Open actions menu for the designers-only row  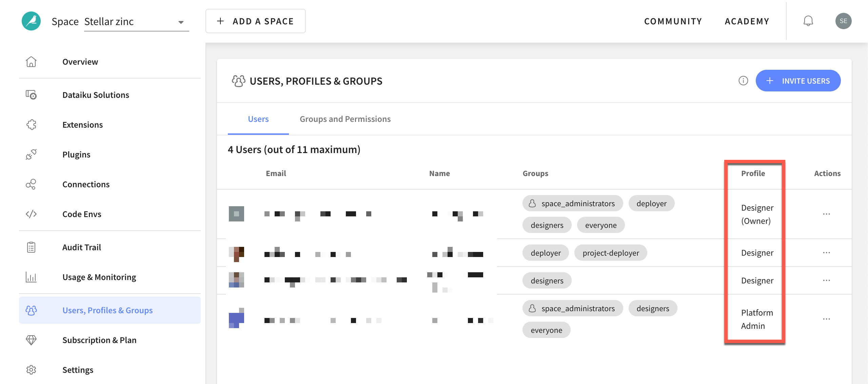coord(827,280)
